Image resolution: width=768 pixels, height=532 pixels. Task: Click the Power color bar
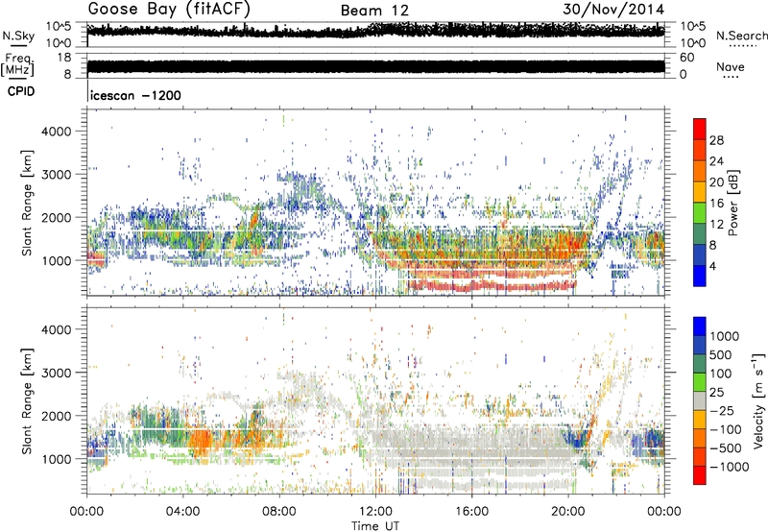tap(700, 203)
